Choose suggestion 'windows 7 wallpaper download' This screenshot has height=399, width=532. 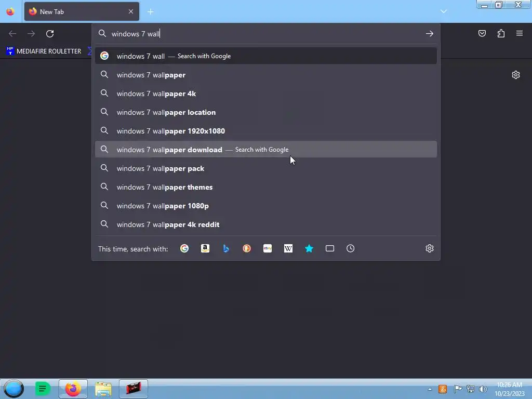coord(266,149)
